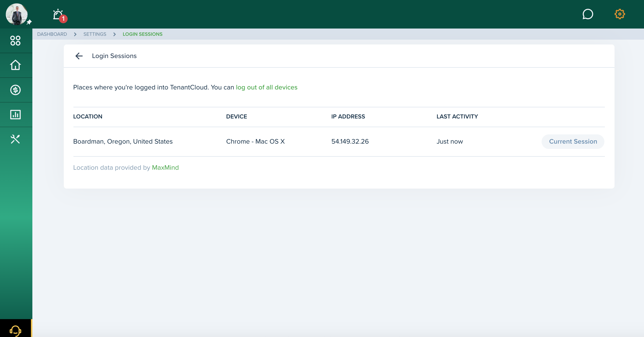The width and height of the screenshot is (644, 337).
Task: Click the LAST ACTIVITY column header
Action: 457,117
